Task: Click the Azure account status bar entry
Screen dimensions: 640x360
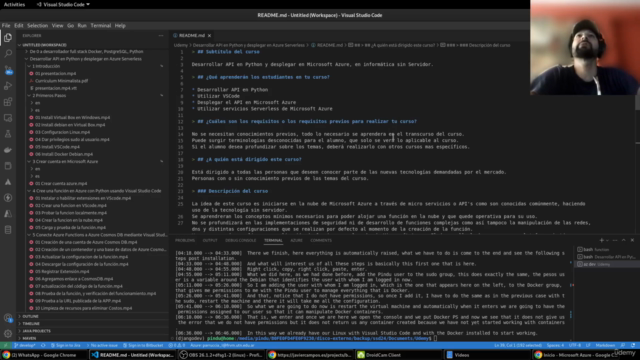Action: click(x=222, y=345)
